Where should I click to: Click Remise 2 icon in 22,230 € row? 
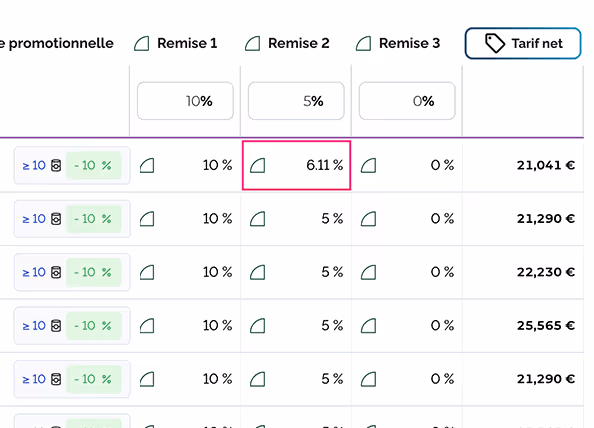coord(258,272)
